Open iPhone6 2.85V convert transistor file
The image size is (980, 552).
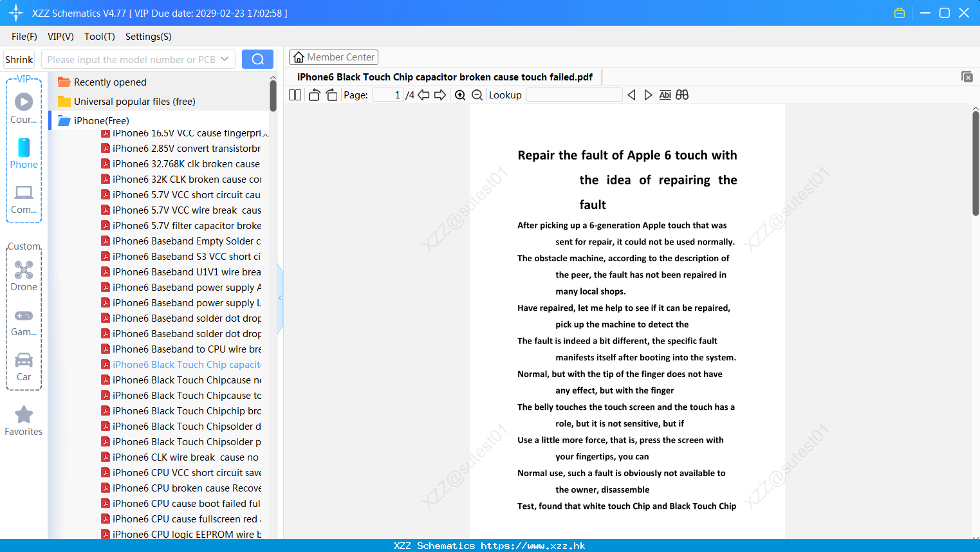(181, 149)
